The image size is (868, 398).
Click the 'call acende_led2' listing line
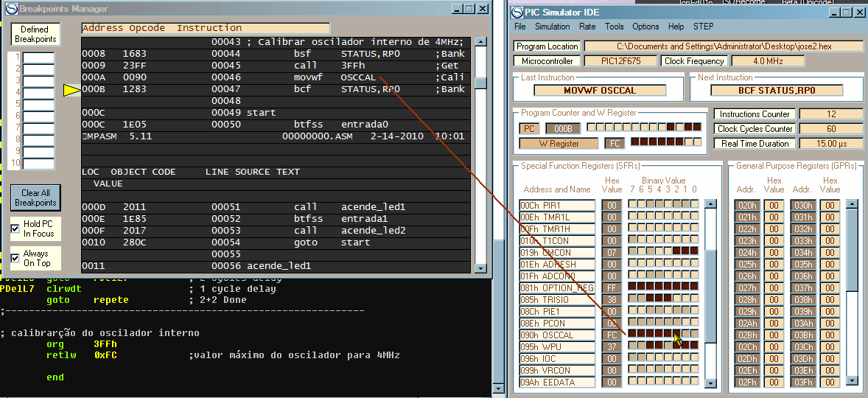pyautogui.click(x=276, y=230)
